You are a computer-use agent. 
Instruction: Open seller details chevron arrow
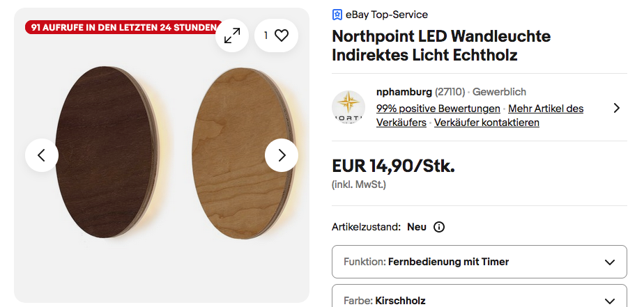[616, 108]
